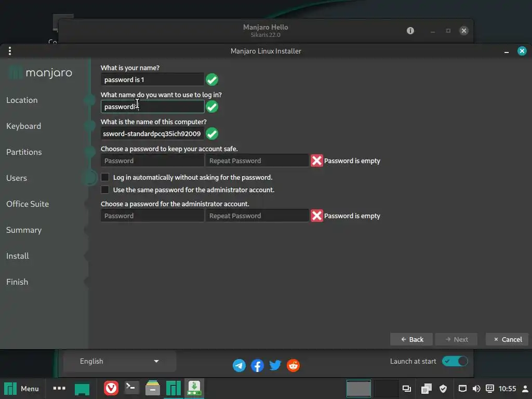Click green checkmark beside your name field
The height and width of the screenshot is (399, 532).
pos(212,79)
